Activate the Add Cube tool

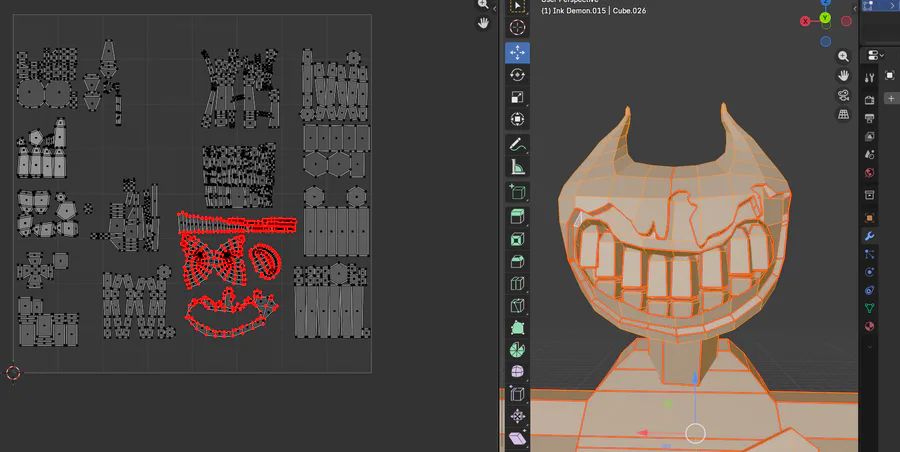point(517,192)
